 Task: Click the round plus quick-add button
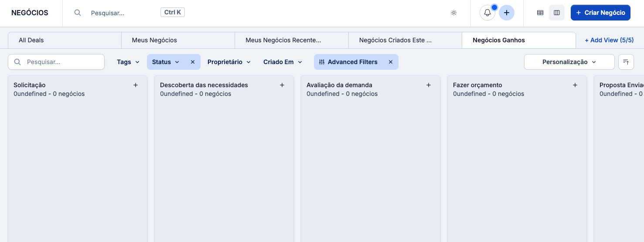[x=507, y=13]
